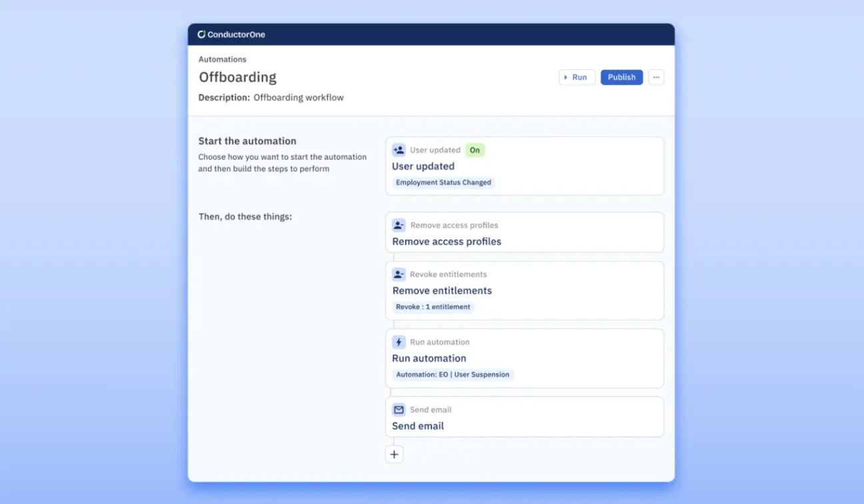Select the Employment Status Changed tag
The width and height of the screenshot is (864, 504).
[443, 183]
